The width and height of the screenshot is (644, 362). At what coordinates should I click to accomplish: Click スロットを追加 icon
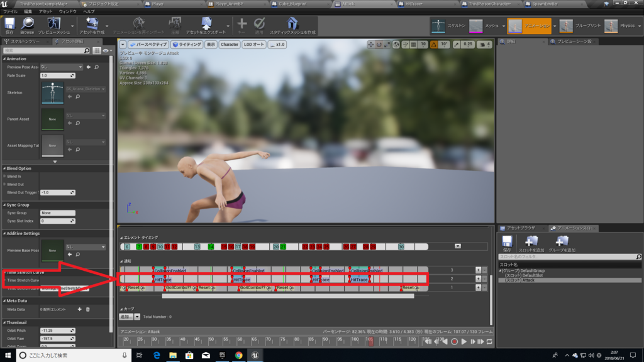pyautogui.click(x=531, y=243)
